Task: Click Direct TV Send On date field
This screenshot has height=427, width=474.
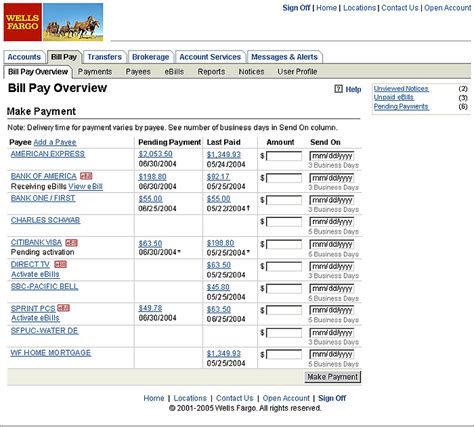Action: tap(332, 266)
